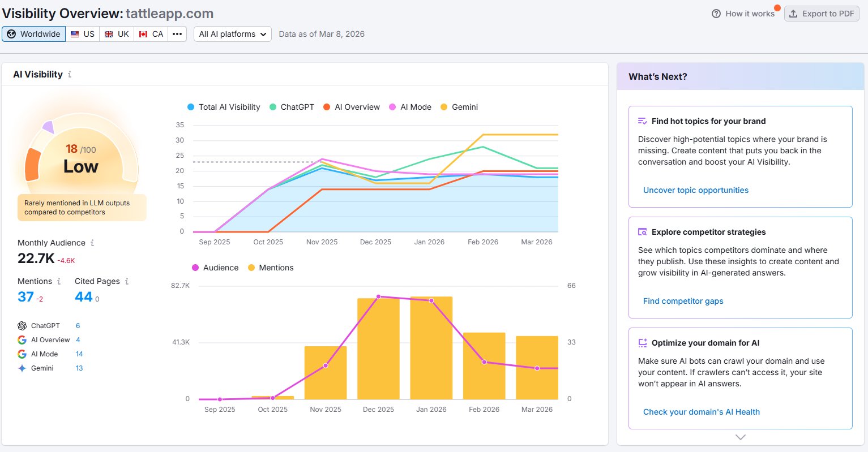Open Find competitor gaps link

tap(683, 301)
